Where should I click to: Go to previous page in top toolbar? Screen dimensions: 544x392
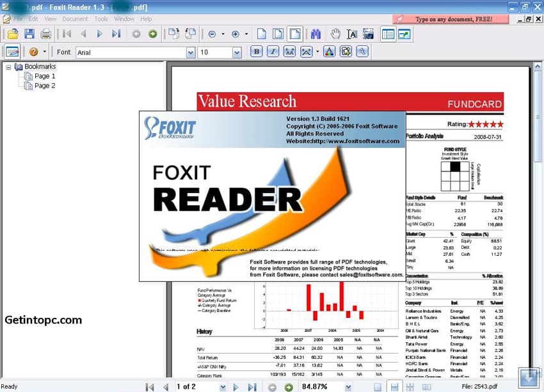83,34
